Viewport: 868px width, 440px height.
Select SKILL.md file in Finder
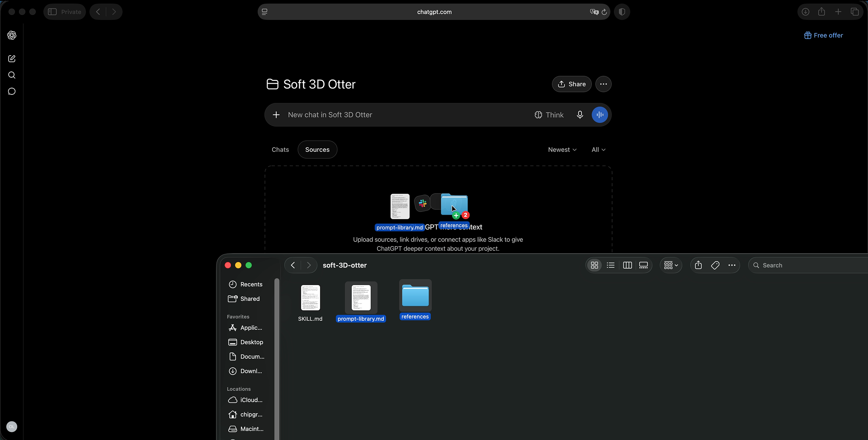click(310, 303)
